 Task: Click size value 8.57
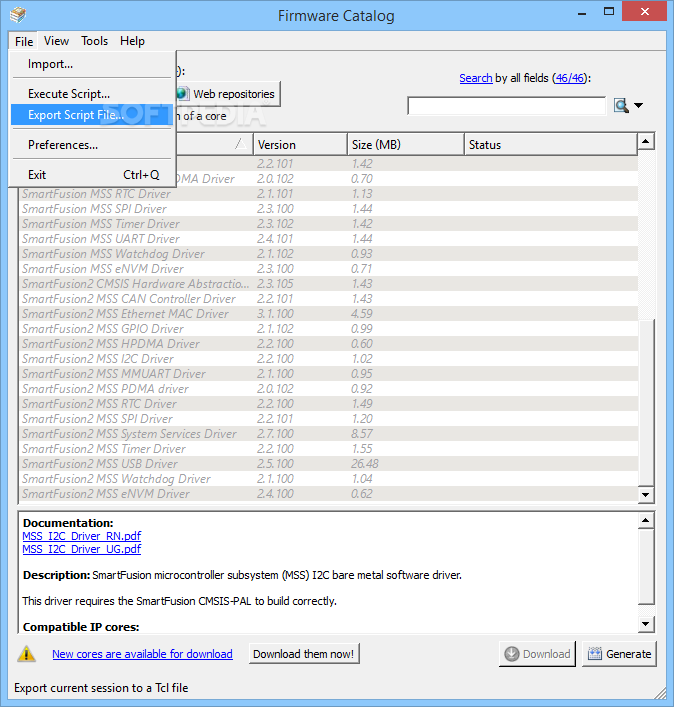click(x=362, y=434)
